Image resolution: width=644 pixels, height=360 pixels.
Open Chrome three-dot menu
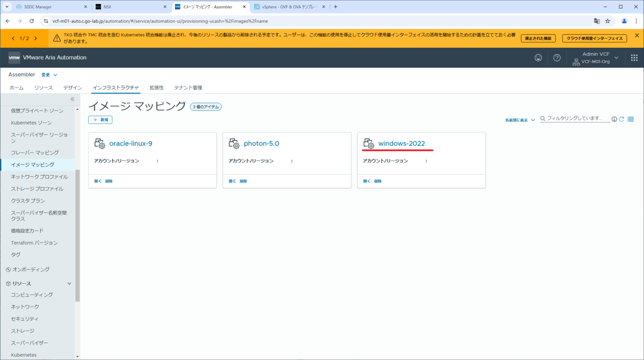pos(636,21)
